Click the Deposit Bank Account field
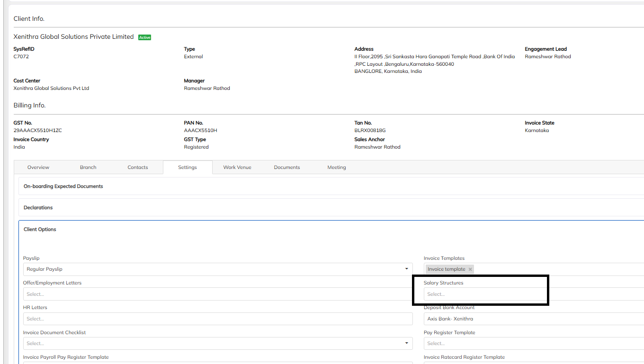 tap(530, 319)
